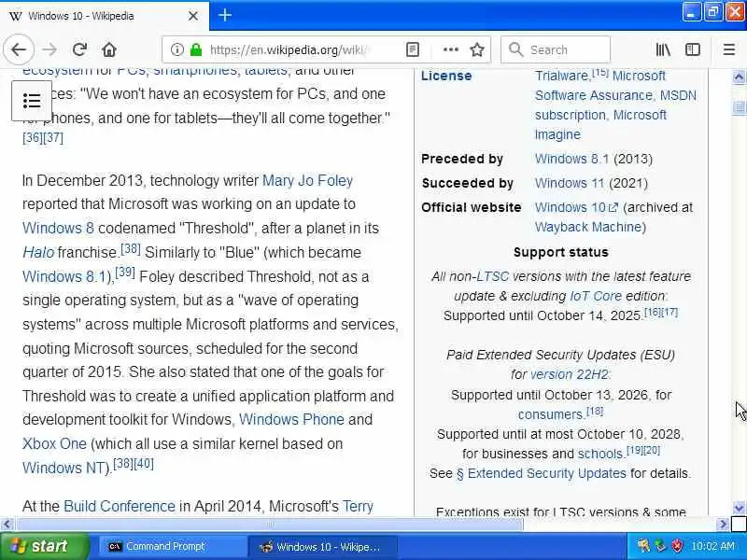Click the vertical scrollbar down arrow
The width and height of the screenshot is (747, 560).
739,508
